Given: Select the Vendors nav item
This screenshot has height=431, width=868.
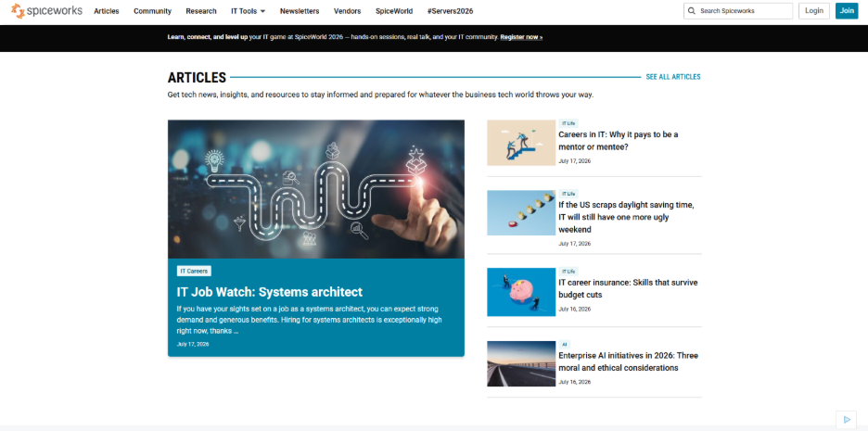Looking at the screenshot, I should 348,11.
